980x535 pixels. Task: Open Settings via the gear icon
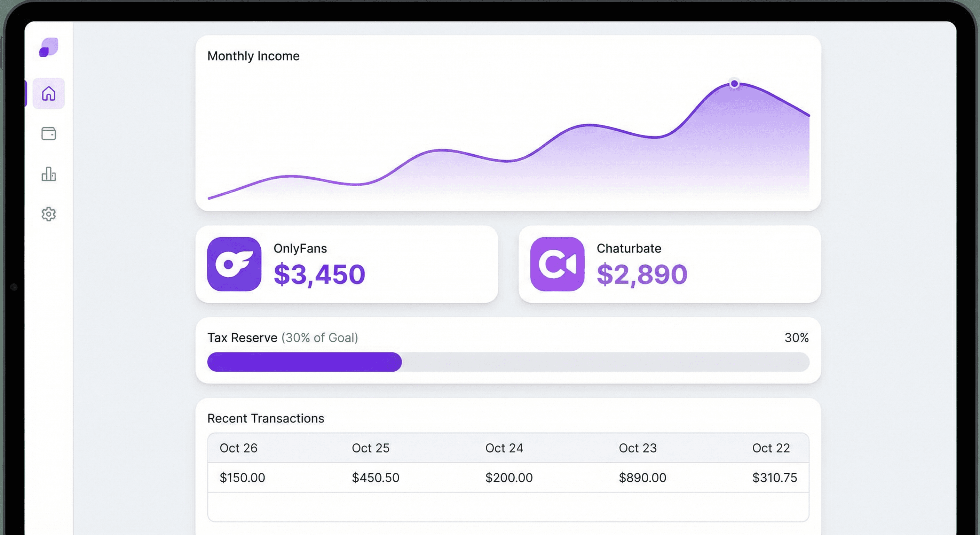(49, 214)
